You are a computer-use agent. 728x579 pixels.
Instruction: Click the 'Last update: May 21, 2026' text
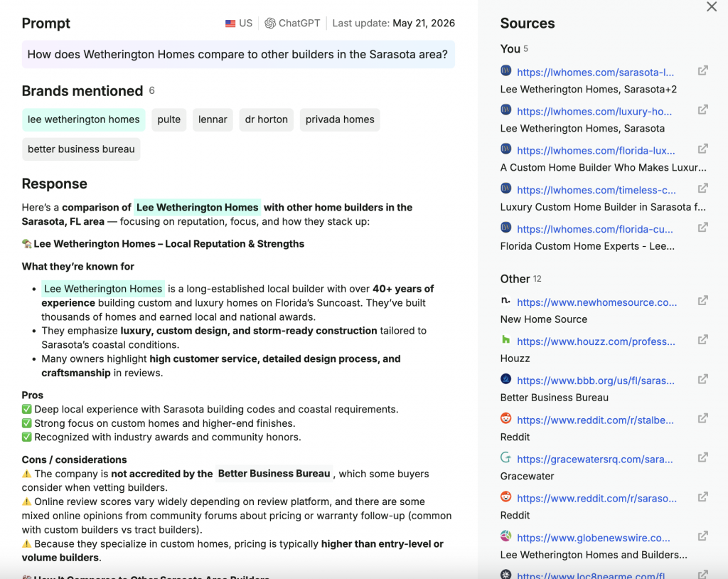(394, 23)
